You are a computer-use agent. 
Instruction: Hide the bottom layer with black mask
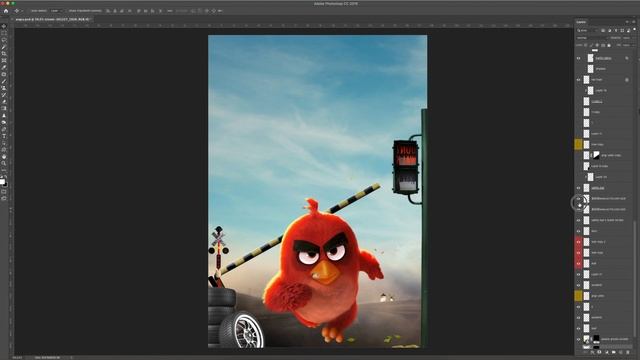[578, 339]
